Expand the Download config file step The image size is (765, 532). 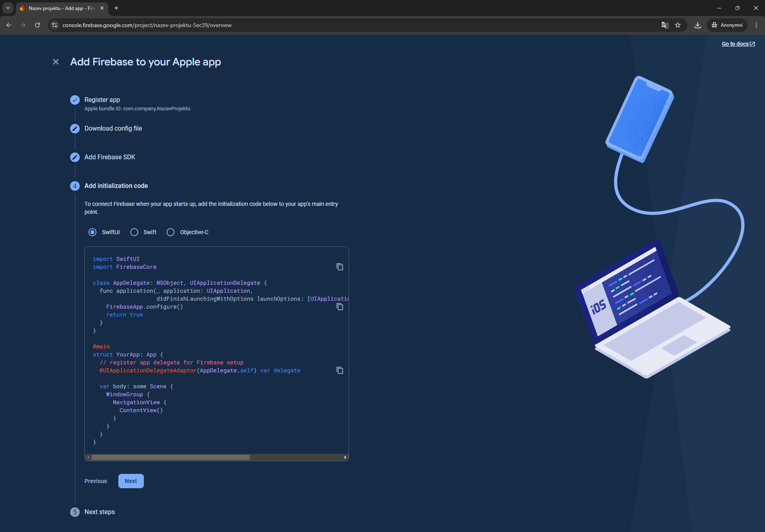click(113, 129)
